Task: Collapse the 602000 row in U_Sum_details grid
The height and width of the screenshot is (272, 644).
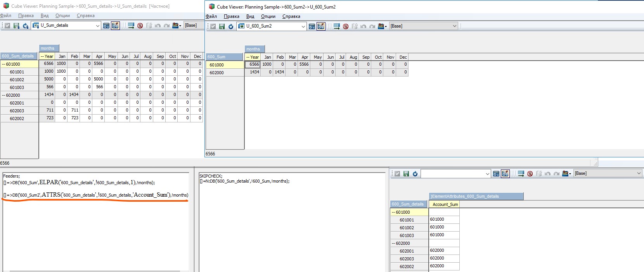Action: tap(3, 95)
